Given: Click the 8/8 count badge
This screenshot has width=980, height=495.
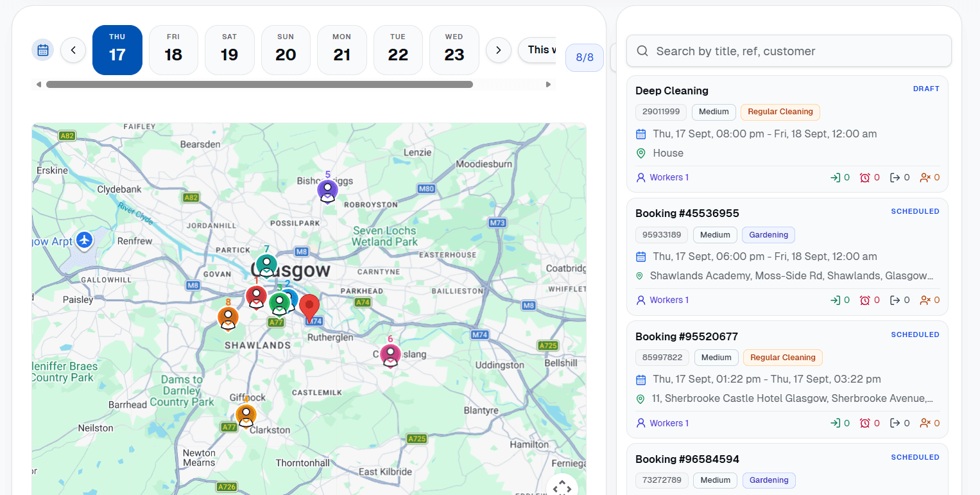Looking at the screenshot, I should pyautogui.click(x=585, y=57).
